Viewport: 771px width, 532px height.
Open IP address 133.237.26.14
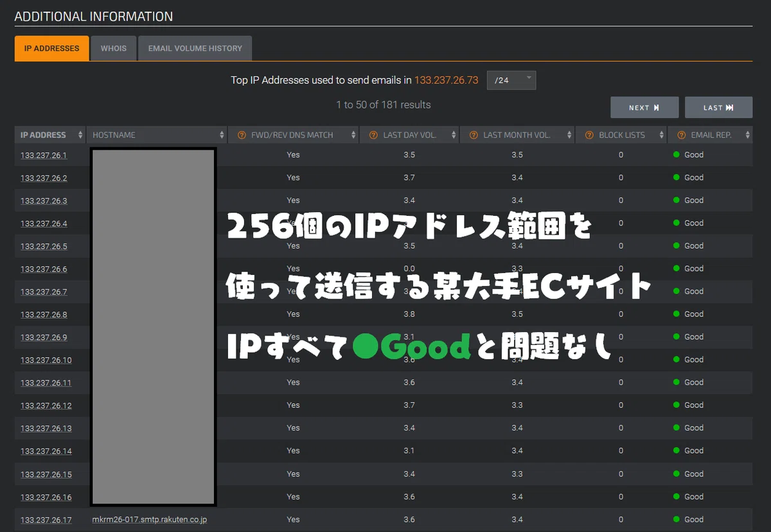[x=46, y=451]
